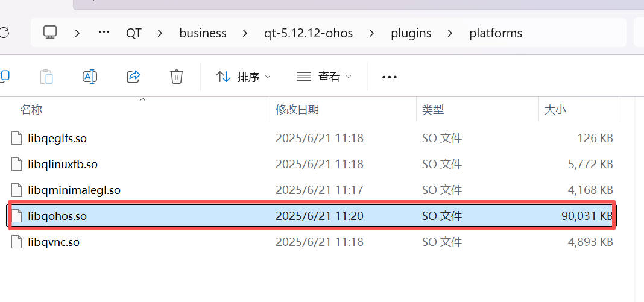Click the Delete trash can icon
The height and width of the screenshot is (302, 644).
point(176,77)
